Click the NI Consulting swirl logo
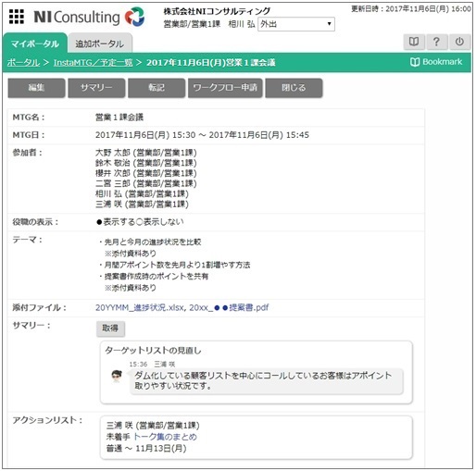 pyautogui.click(x=135, y=17)
